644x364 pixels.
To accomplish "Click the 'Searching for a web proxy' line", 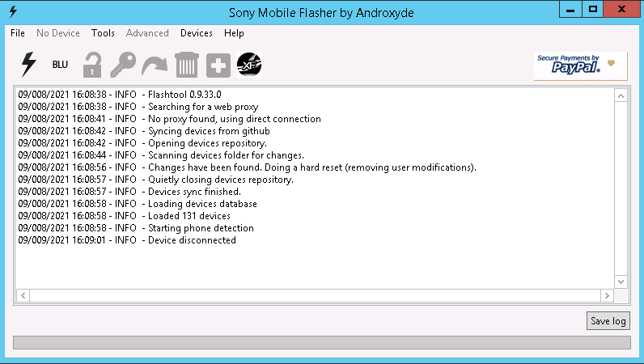I will point(138,107).
